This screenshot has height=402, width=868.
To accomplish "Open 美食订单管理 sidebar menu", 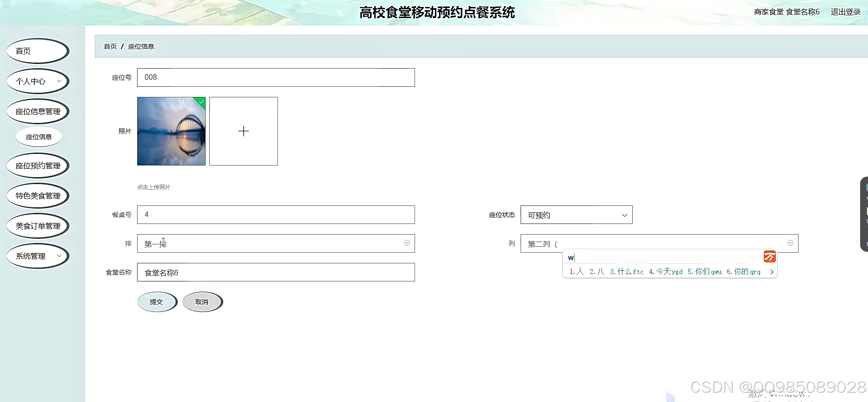I will click(x=38, y=226).
